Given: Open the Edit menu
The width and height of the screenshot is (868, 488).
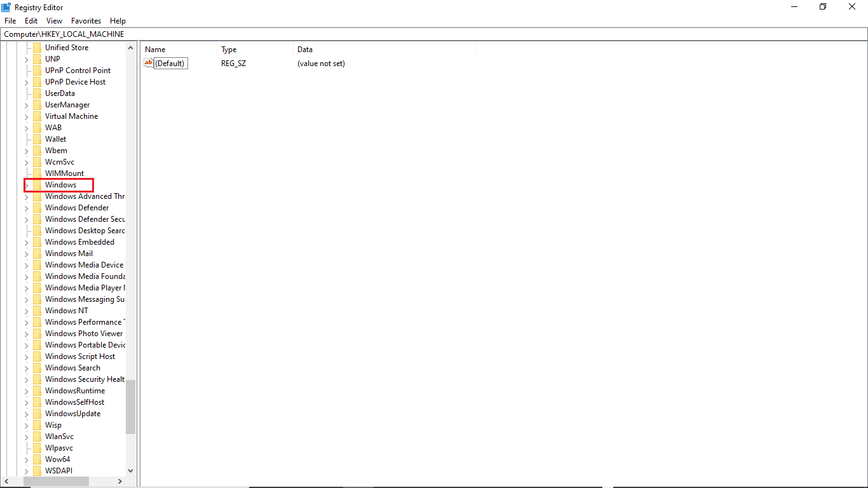Looking at the screenshot, I should [31, 21].
